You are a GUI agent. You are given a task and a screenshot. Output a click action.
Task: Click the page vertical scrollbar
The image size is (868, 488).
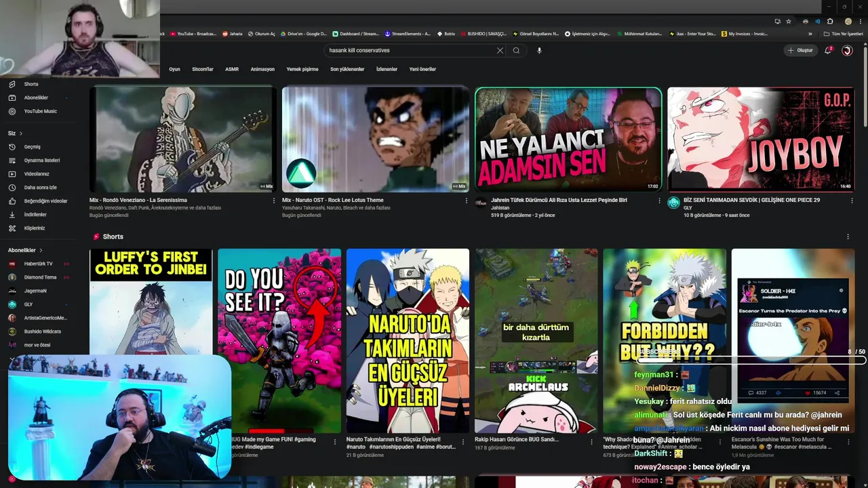coord(865,88)
